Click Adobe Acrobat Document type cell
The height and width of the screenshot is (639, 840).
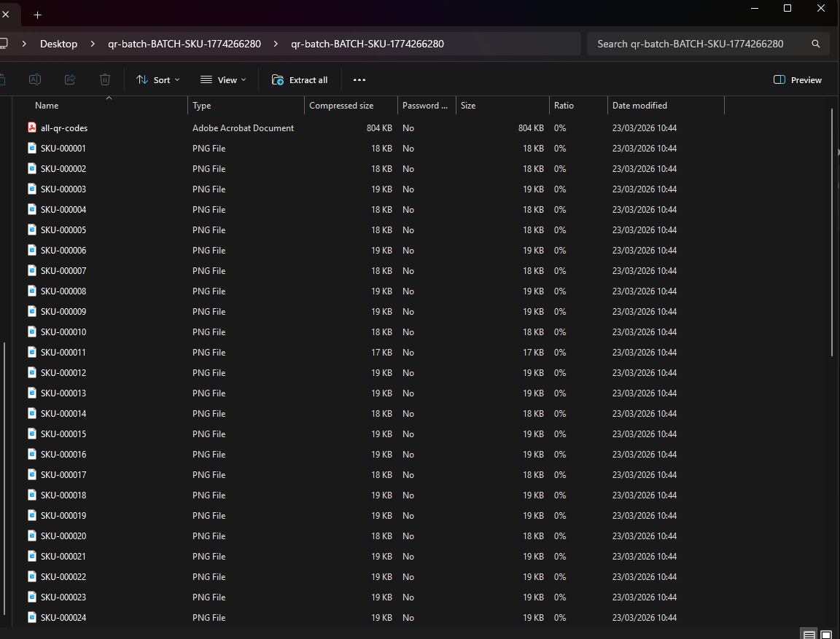coord(244,128)
